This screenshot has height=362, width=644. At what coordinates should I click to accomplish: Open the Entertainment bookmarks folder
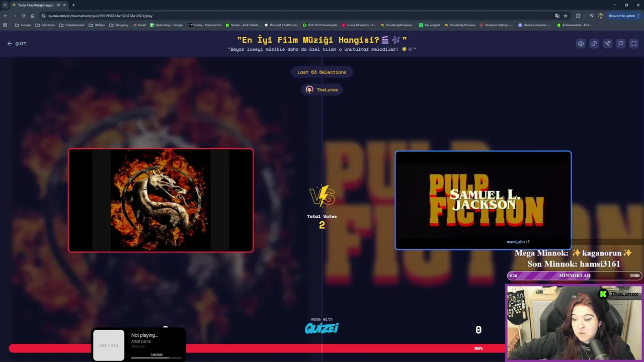click(72, 25)
